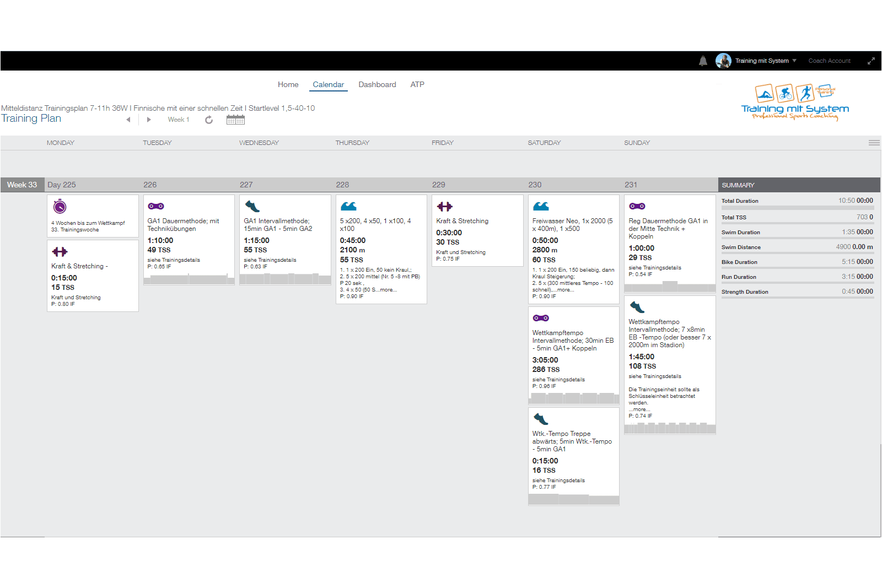
Task: Advance to next week with right arrow
Action: pos(149,120)
